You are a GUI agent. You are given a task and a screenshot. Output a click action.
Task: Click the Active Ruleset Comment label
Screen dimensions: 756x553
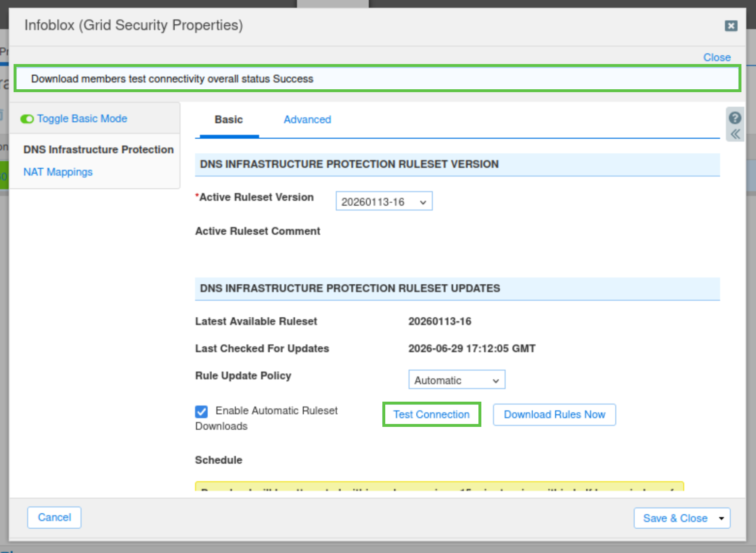pyautogui.click(x=258, y=231)
